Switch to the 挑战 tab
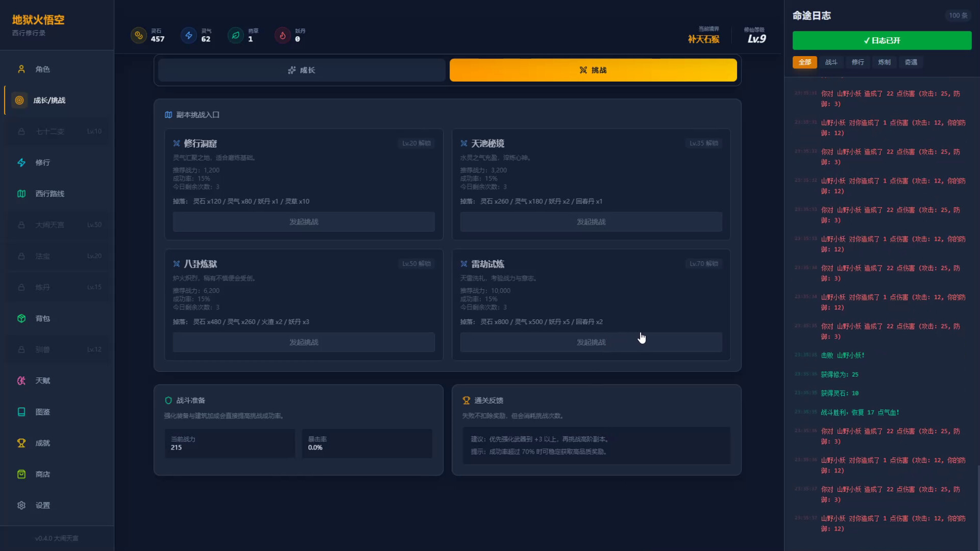980x551 pixels. point(593,70)
